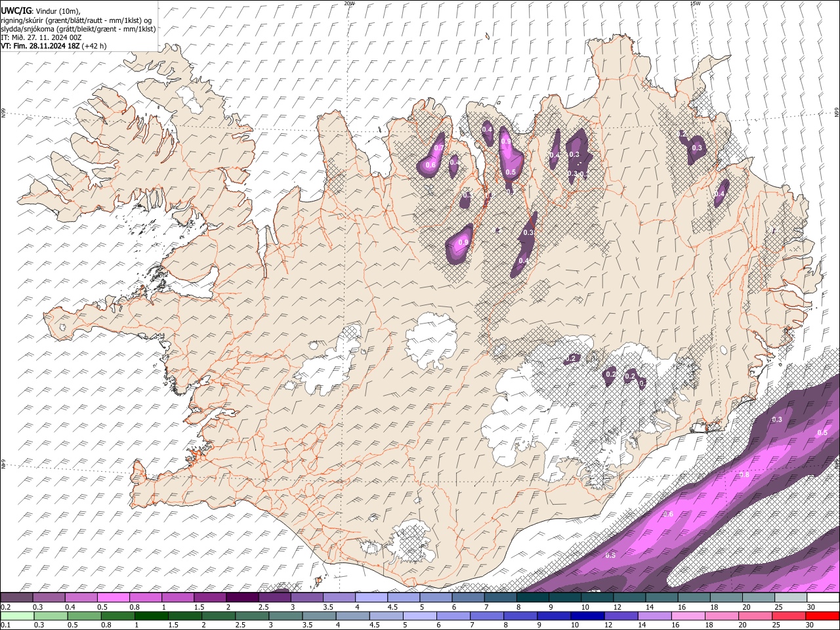840x630 pixels.
Task: Select the white 30 mm swatch in the snow legend
Action: (x=823, y=597)
